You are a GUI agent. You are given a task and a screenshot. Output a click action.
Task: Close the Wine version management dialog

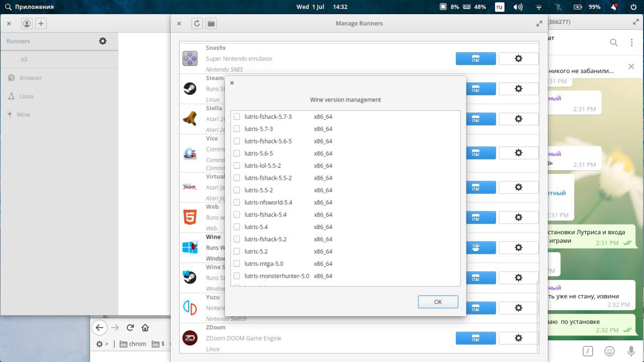pos(231,83)
